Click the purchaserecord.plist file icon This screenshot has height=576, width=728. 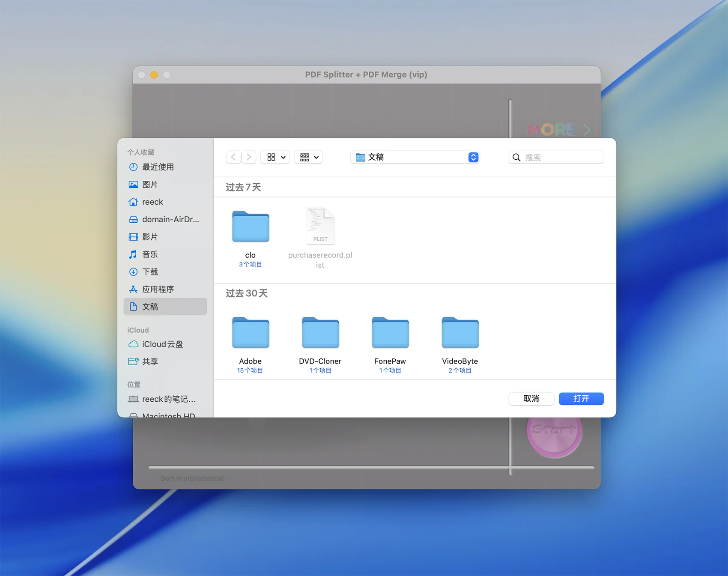(320, 226)
